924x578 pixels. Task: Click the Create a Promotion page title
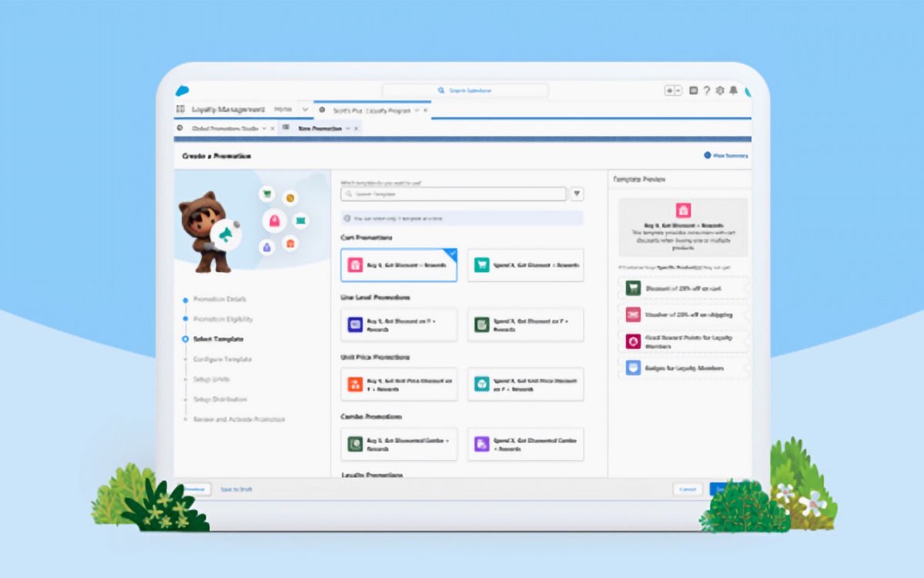click(x=216, y=156)
